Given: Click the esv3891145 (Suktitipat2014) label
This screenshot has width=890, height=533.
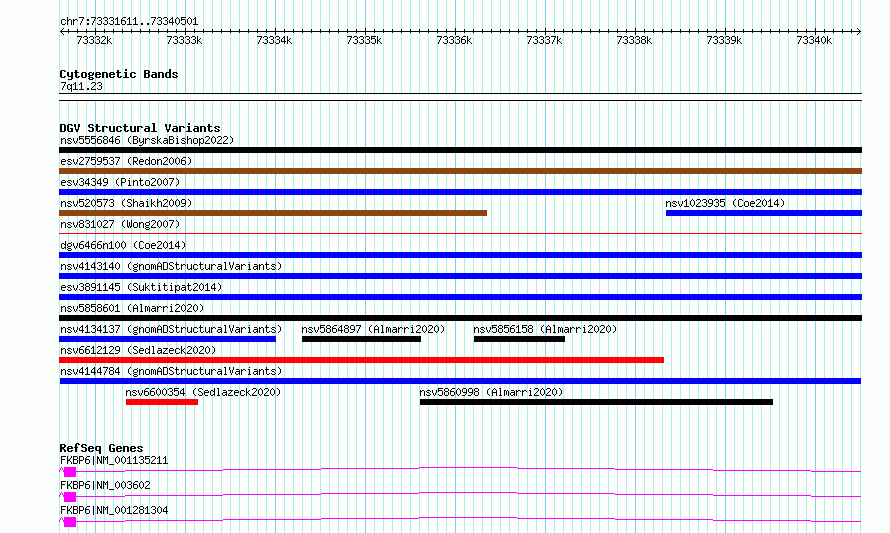Looking at the screenshot, I should 141,287.
